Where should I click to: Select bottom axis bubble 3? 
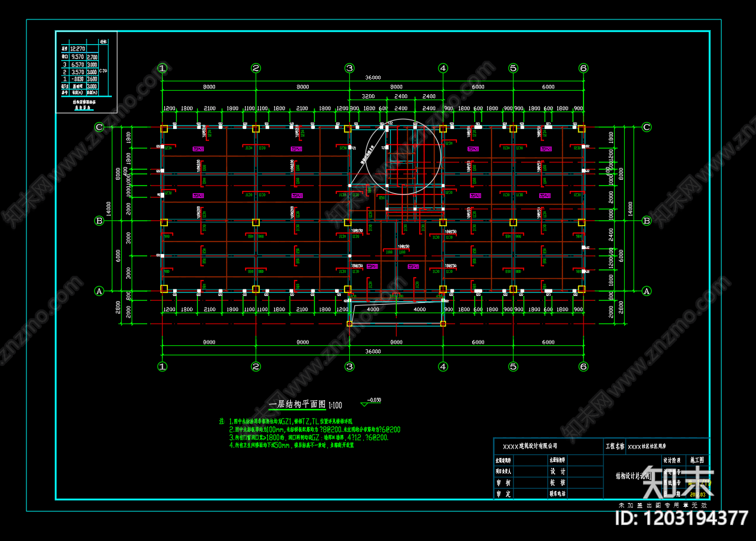(349, 367)
